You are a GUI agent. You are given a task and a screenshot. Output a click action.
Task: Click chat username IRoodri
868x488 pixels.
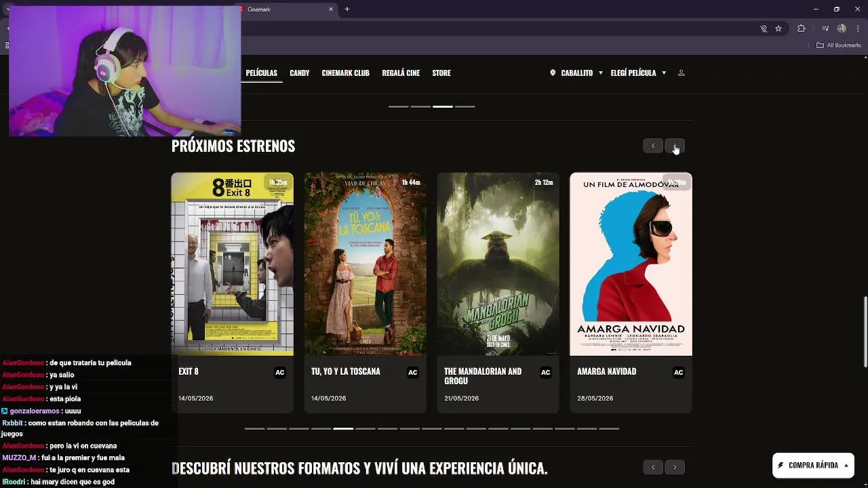tap(14, 482)
